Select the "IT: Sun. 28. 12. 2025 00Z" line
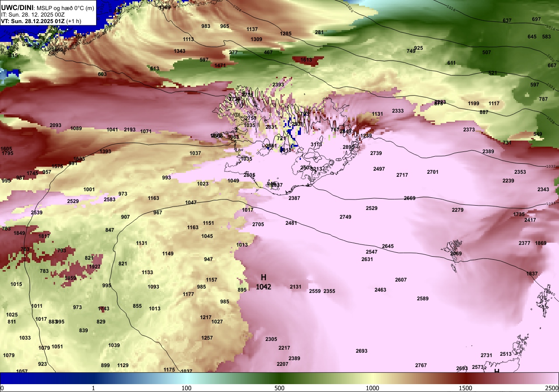This screenshot has height=392, width=559. pyautogui.click(x=33, y=14)
